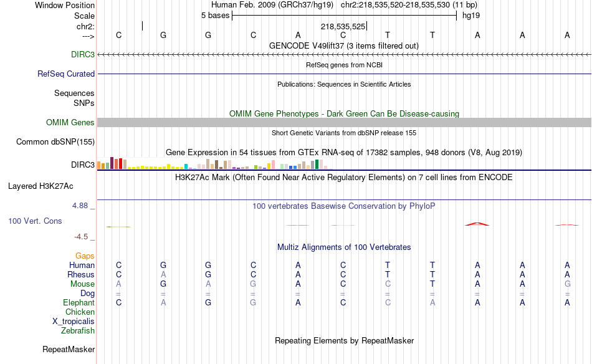
Task: Select the Elephant species row label
Action: click(x=79, y=302)
